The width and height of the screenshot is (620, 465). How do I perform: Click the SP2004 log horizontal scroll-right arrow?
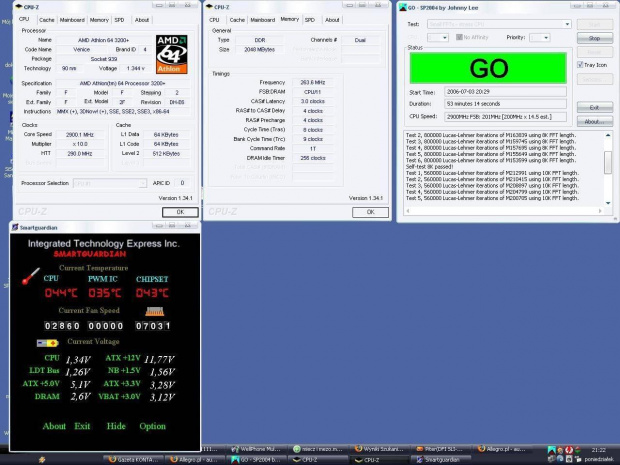pos(600,211)
